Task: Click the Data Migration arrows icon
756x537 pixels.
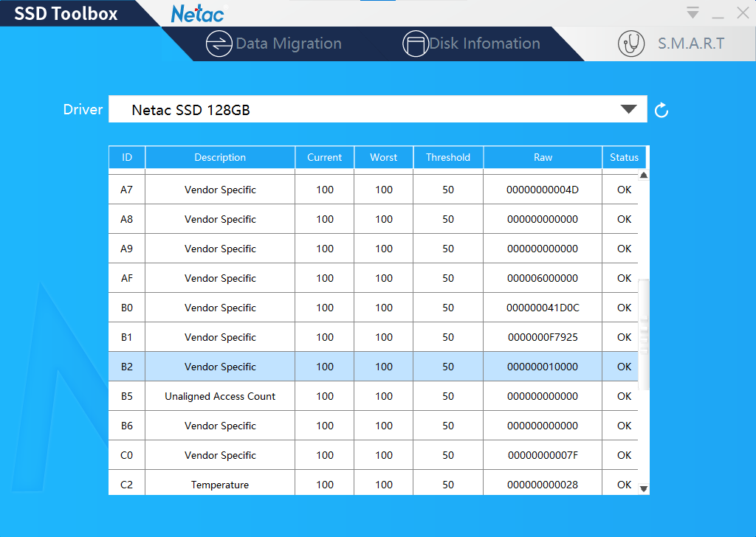Action: (x=219, y=44)
